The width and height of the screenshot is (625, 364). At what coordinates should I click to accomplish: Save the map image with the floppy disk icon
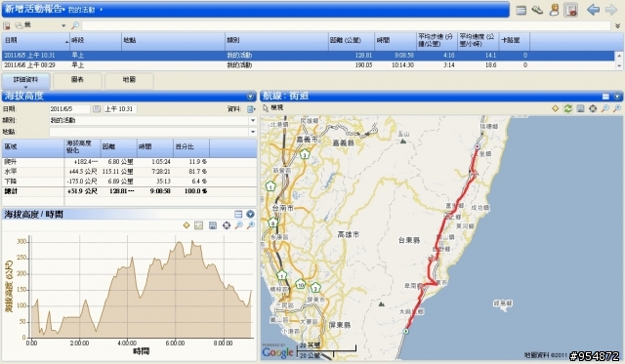click(580, 108)
